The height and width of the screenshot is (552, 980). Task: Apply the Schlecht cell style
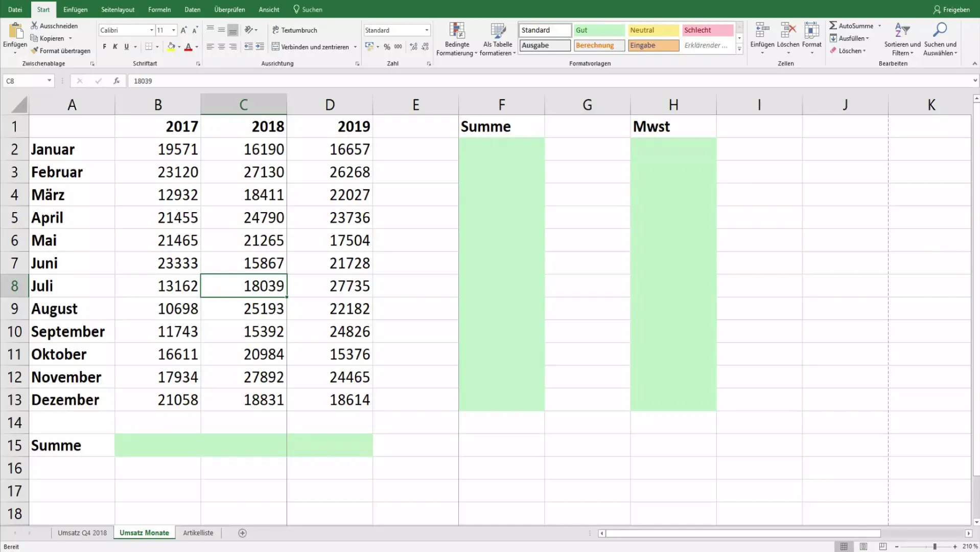[707, 30]
